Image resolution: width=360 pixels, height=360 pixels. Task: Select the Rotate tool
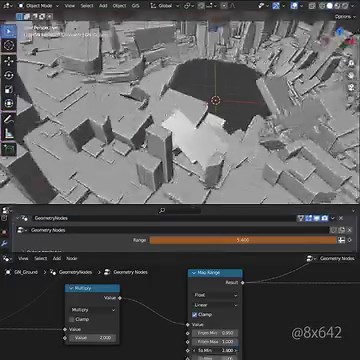9,75
